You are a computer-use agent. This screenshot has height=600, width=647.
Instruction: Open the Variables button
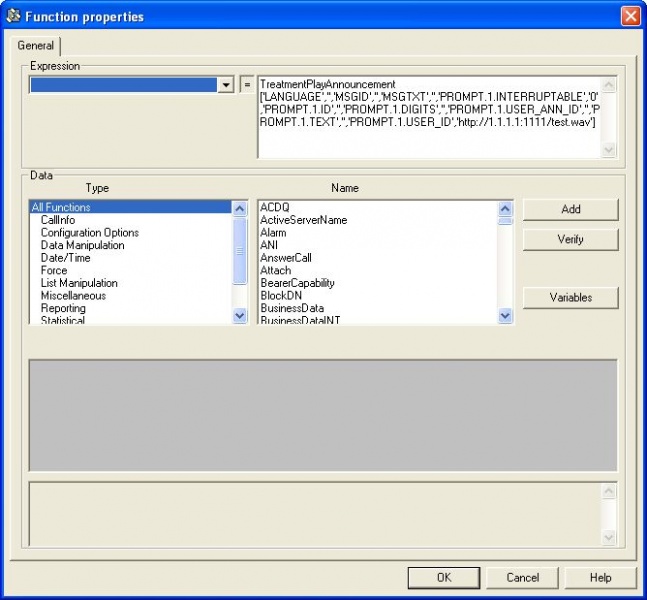click(x=570, y=297)
